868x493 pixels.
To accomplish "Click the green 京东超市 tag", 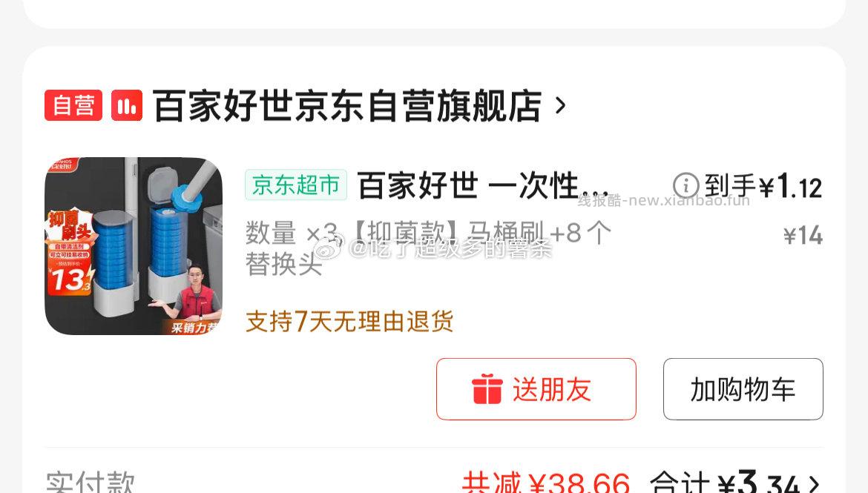I will tap(295, 185).
